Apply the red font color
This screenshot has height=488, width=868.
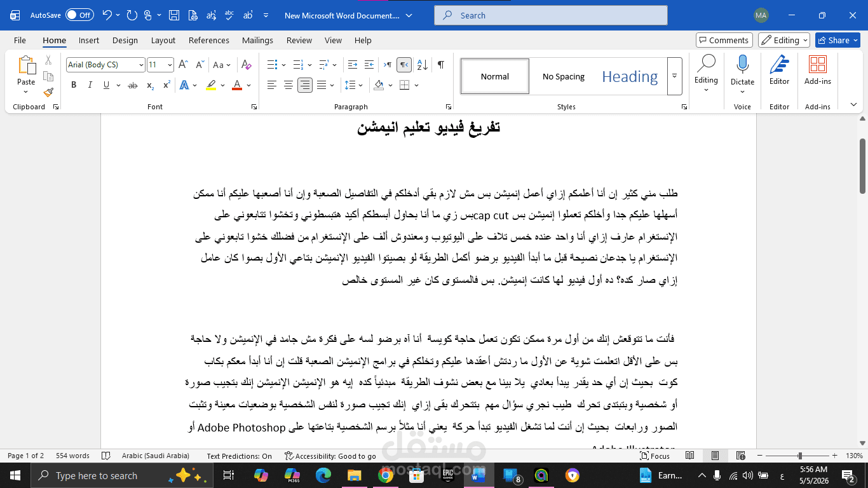(237, 85)
